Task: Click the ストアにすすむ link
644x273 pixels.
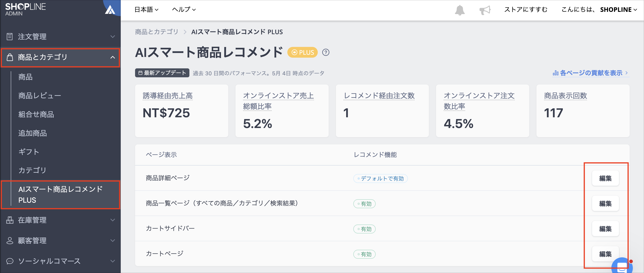Action: click(526, 9)
